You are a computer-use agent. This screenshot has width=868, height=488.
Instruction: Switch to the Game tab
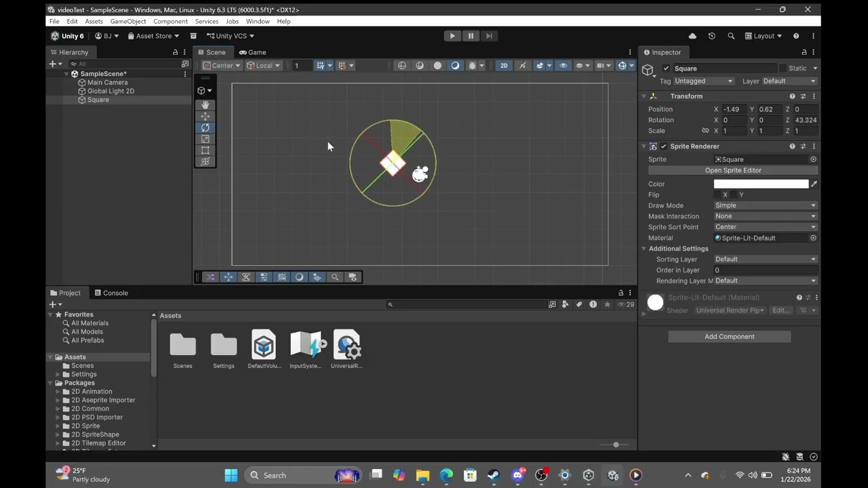click(x=252, y=52)
